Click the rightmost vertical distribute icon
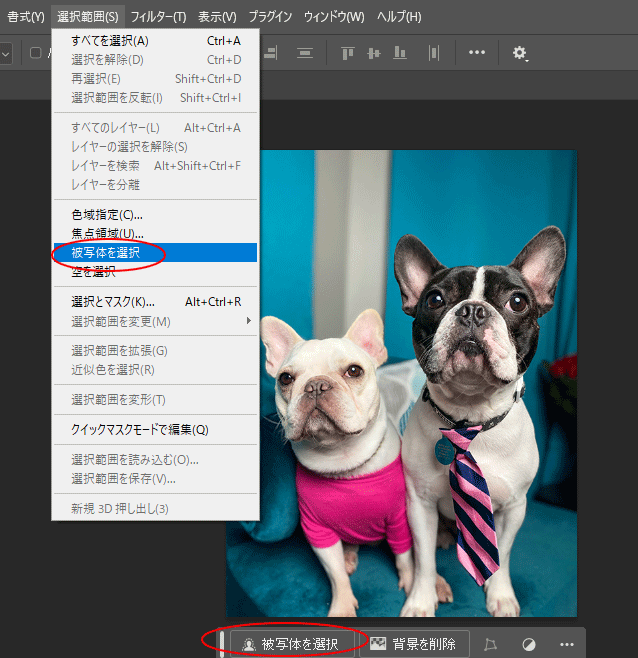638x658 pixels. 433,53
